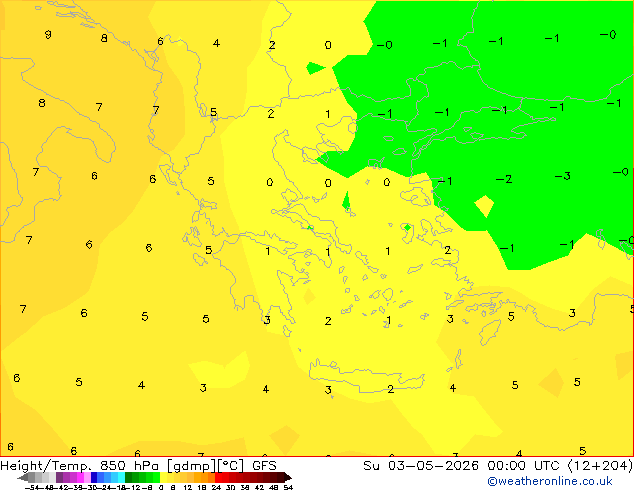Click the dark maroon arrow ending the color scale
This screenshot has height=490, width=634.
pos(288,477)
